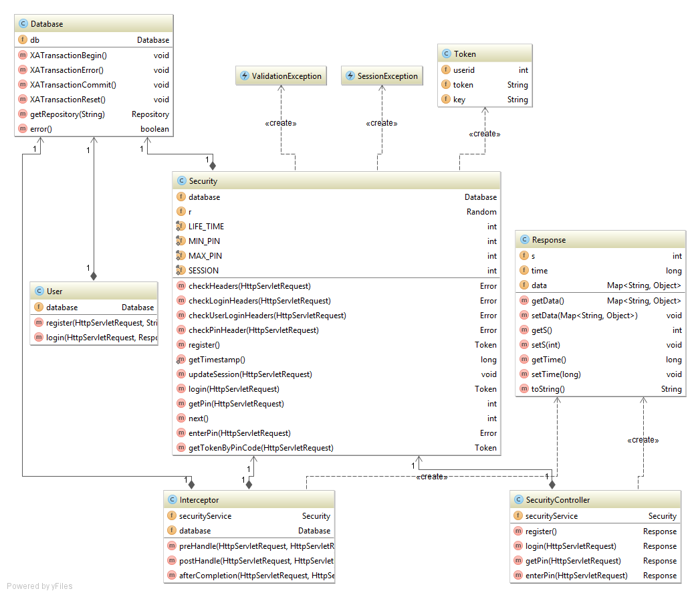
Task: Click the Security class icon in header
Action: pos(181,181)
